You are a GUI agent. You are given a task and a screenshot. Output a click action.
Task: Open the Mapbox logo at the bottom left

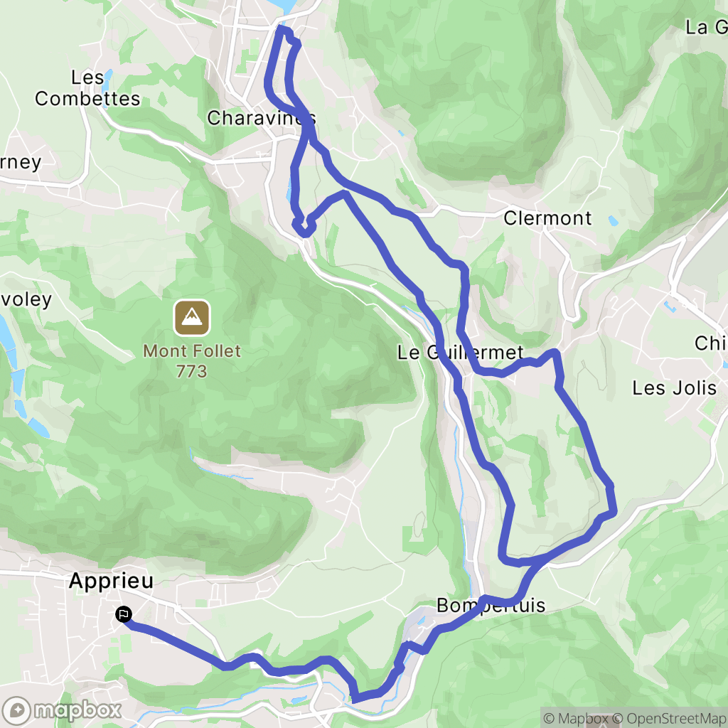click(62, 710)
